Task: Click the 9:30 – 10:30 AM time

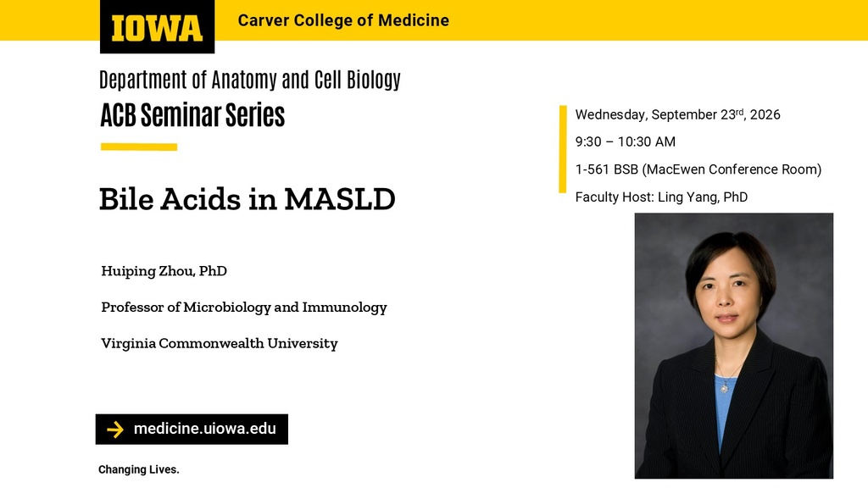Action: (625, 141)
